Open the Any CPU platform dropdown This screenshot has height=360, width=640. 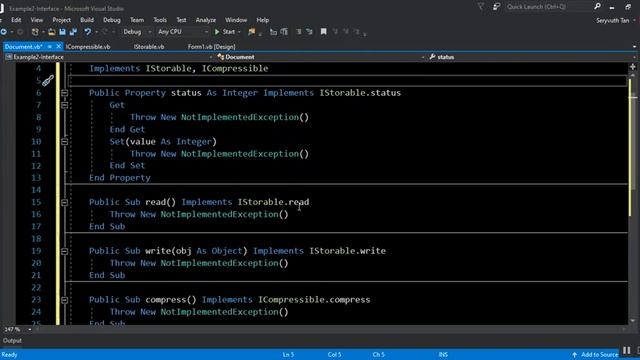pos(183,31)
